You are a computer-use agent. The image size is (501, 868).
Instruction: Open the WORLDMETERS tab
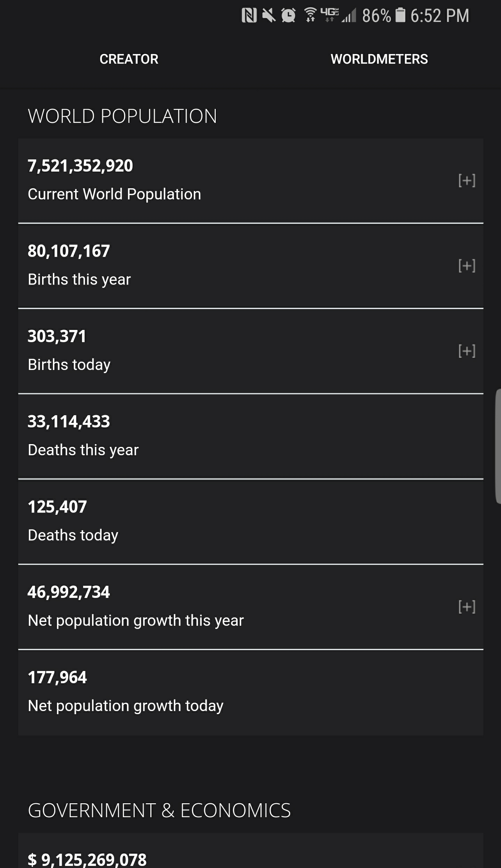379,59
